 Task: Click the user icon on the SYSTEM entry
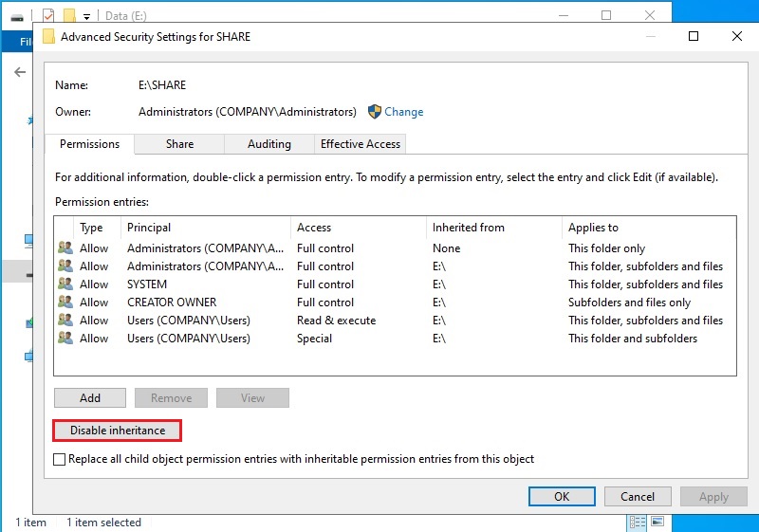coord(65,284)
